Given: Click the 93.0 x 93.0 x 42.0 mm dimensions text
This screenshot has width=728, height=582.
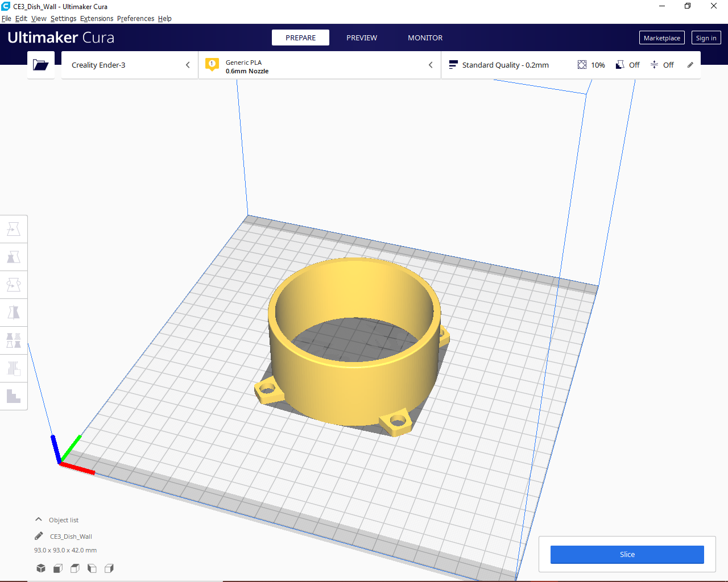Looking at the screenshot, I should tap(65, 550).
